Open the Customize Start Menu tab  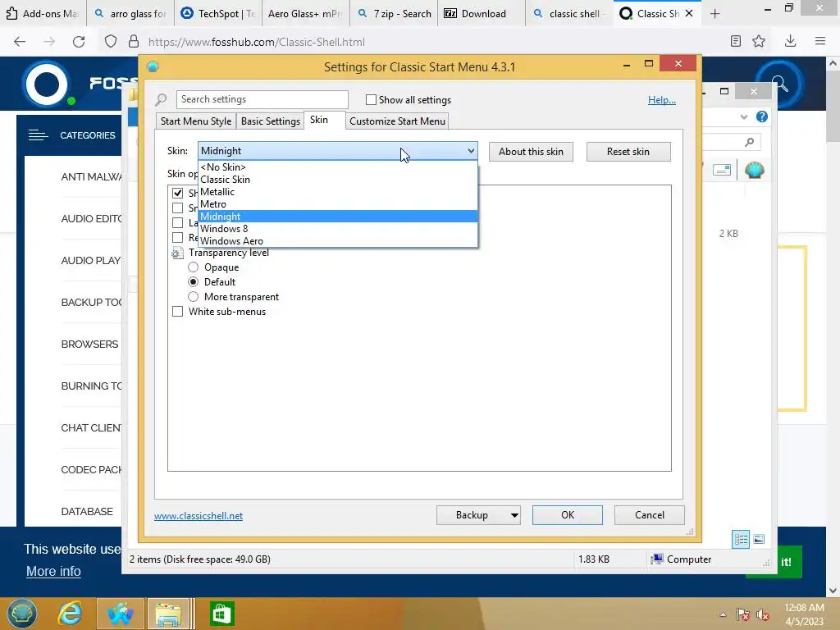click(397, 121)
